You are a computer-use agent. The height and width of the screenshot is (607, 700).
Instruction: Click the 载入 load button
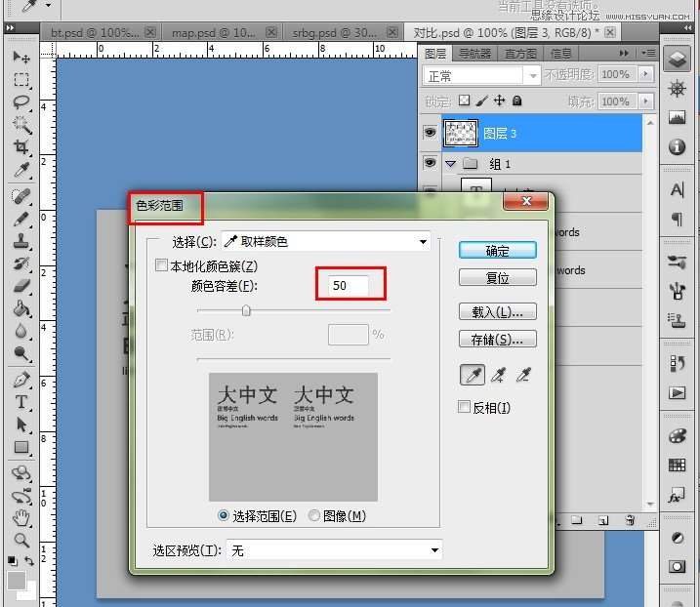tap(497, 312)
